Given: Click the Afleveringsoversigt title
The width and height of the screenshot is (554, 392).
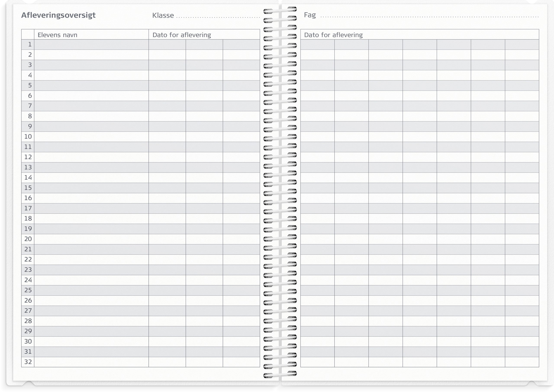Looking at the screenshot, I should tap(58, 15).
